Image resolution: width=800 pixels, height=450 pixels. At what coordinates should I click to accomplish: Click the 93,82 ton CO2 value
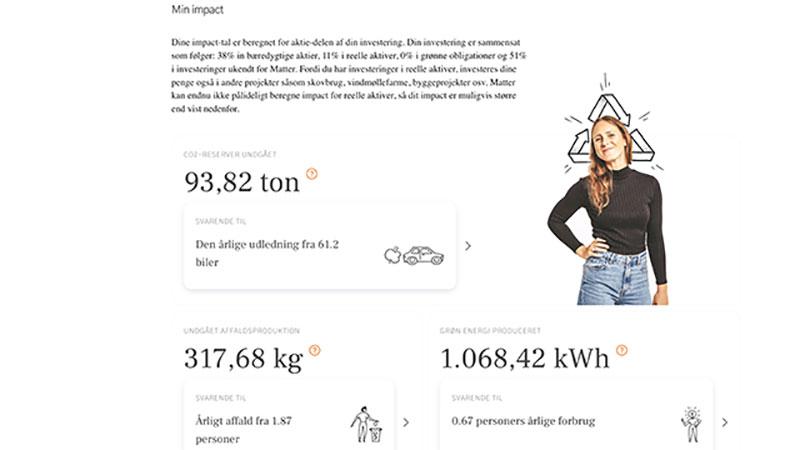[242, 182]
